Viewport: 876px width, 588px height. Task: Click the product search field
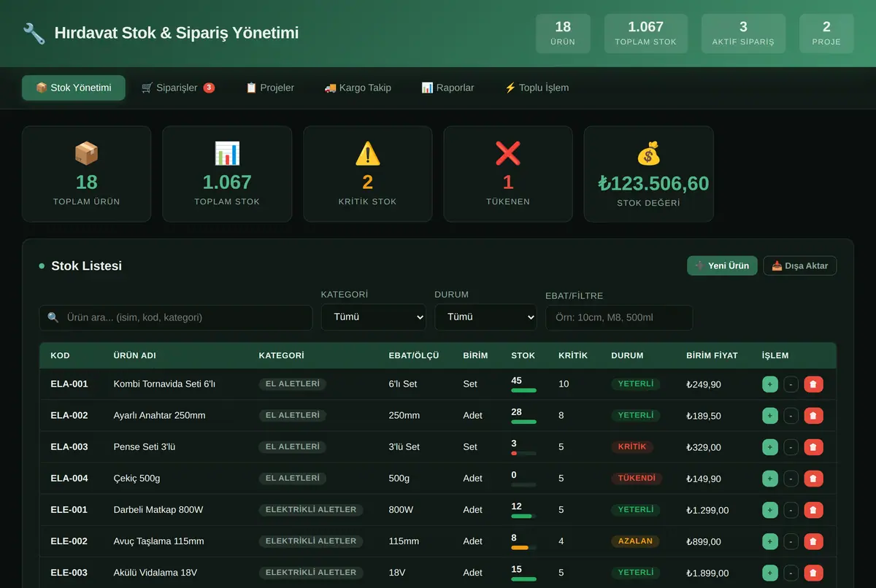[x=176, y=317]
